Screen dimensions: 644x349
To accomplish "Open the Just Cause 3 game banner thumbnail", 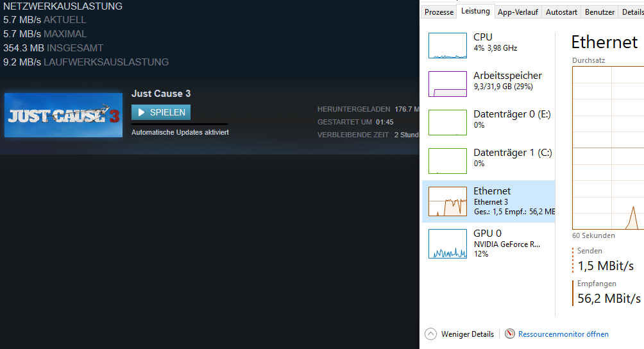I will point(64,115).
